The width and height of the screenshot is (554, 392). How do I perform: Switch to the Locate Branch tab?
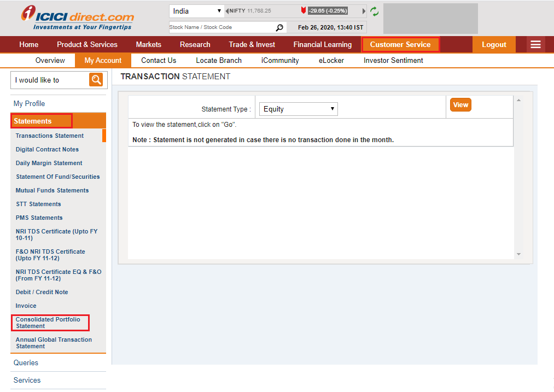[219, 60]
